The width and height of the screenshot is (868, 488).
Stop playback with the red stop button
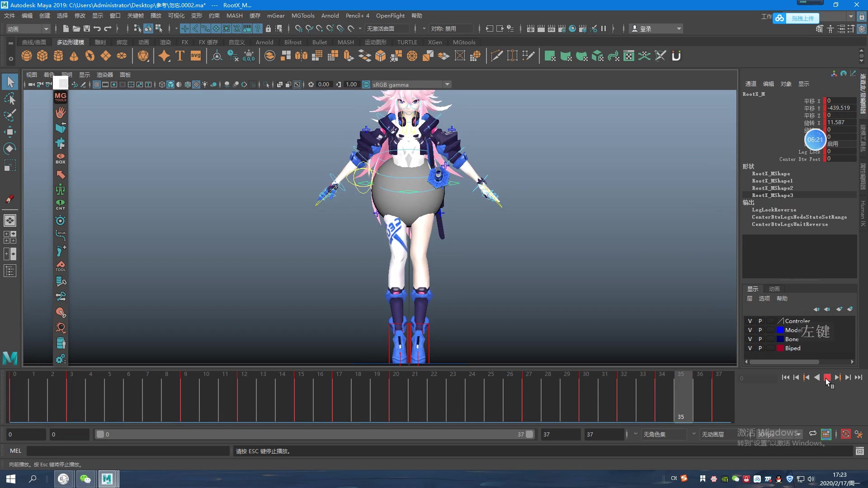point(827,377)
